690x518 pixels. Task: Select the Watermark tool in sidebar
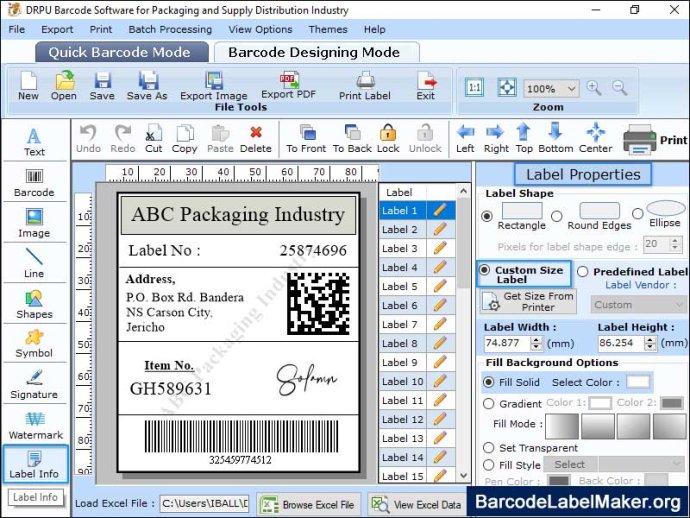coord(35,425)
